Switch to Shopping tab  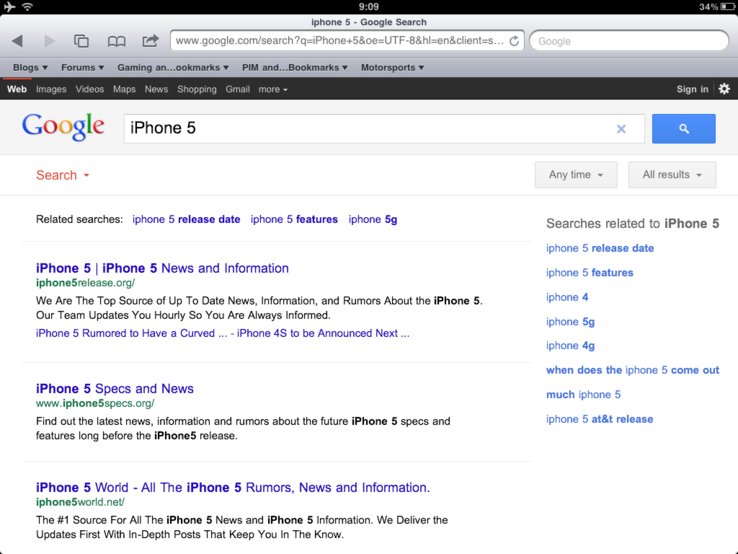tap(197, 89)
